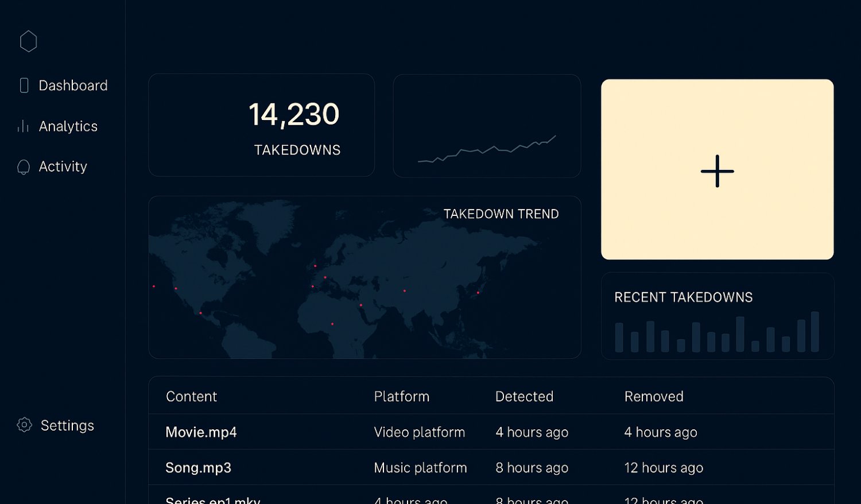Click the Settings gear icon
Viewport: 861px width, 504px height.
point(25,425)
